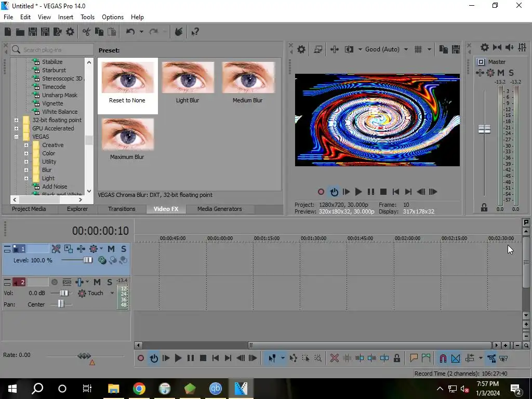This screenshot has width=532, height=399.
Task: Toggle Loop Playback in preview window
Action: click(x=334, y=192)
